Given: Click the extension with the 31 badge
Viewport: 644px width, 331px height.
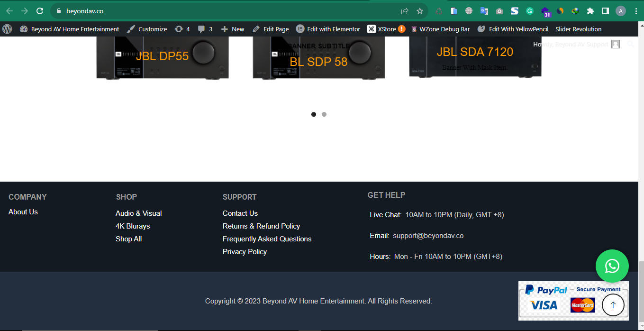Looking at the screenshot, I should (x=545, y=12).
